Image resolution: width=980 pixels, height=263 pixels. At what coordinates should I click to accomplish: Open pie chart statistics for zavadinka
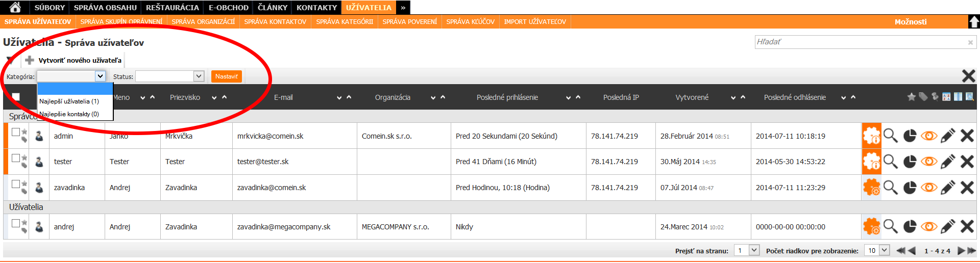coord(910,188)
